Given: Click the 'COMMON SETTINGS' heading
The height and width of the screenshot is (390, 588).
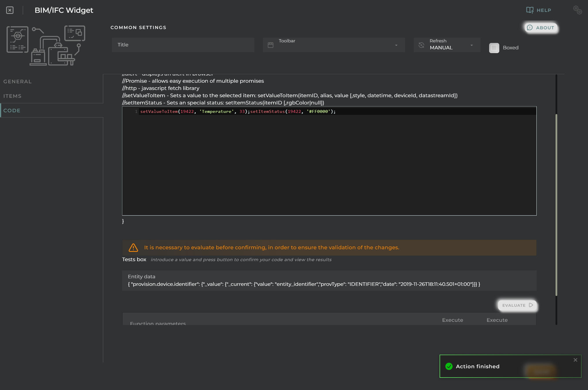Looking at the screenshot, I should [x=138, y=28].
